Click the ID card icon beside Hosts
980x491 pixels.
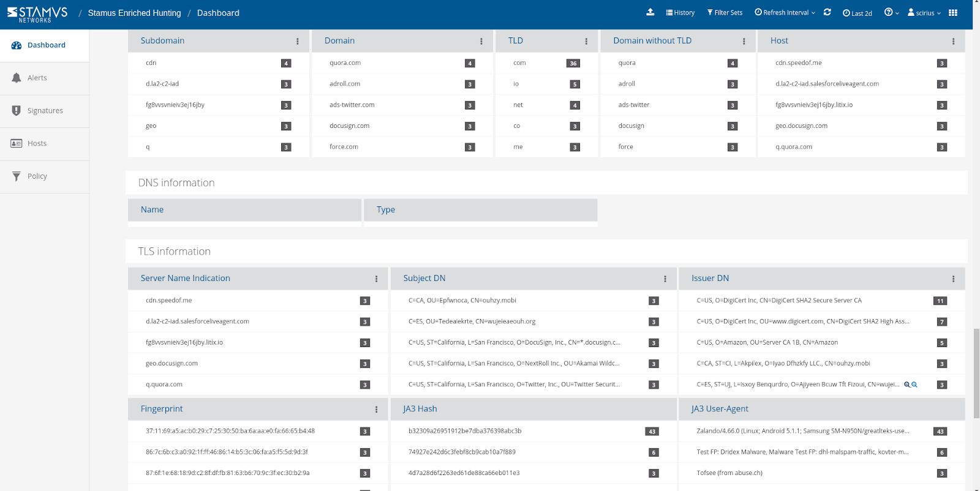[x=17, y=143]
